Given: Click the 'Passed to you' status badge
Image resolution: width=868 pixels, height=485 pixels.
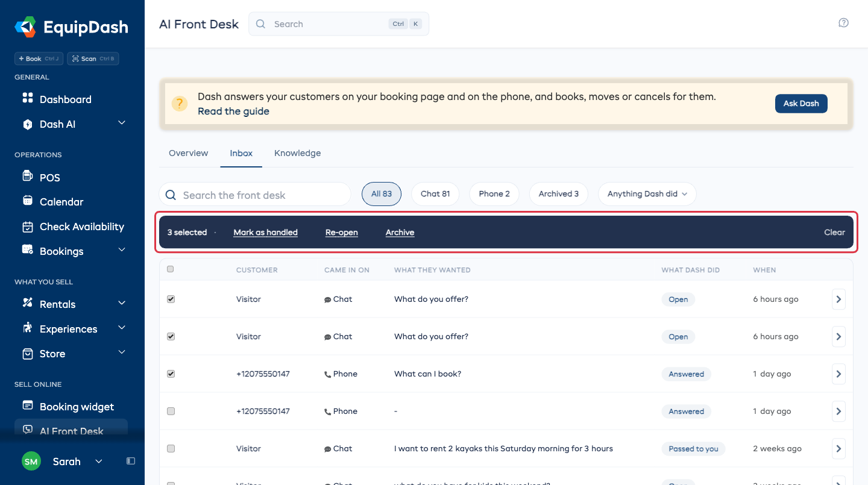Looking at the screenshot, I should coord(694,449).
